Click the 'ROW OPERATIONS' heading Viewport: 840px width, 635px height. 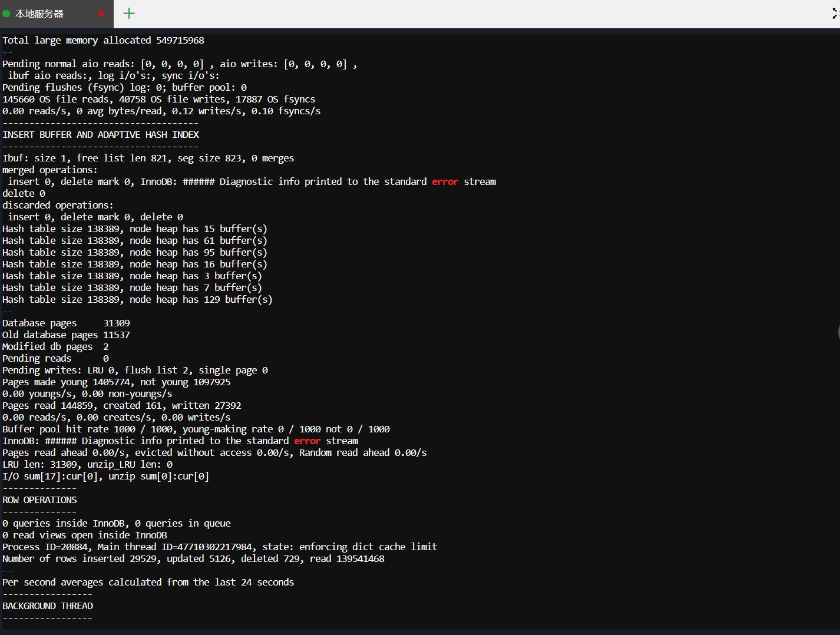pos(39,500)
